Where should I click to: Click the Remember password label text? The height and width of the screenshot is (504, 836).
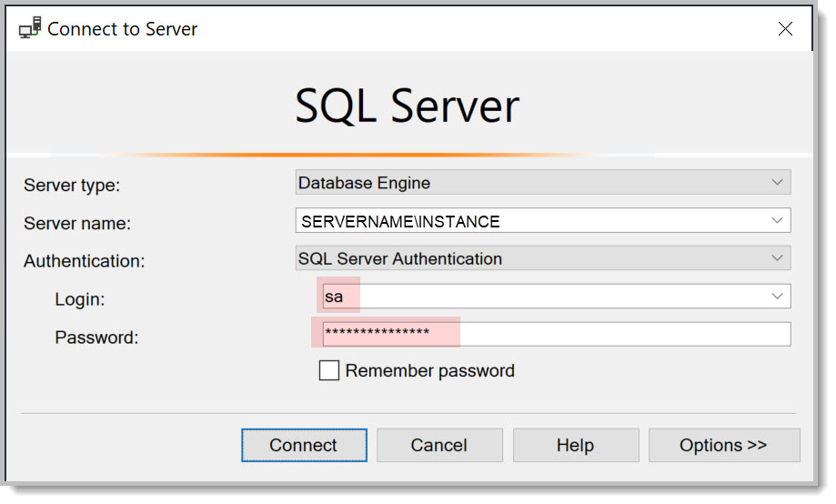pyautogui.click(x=429, y=370)
